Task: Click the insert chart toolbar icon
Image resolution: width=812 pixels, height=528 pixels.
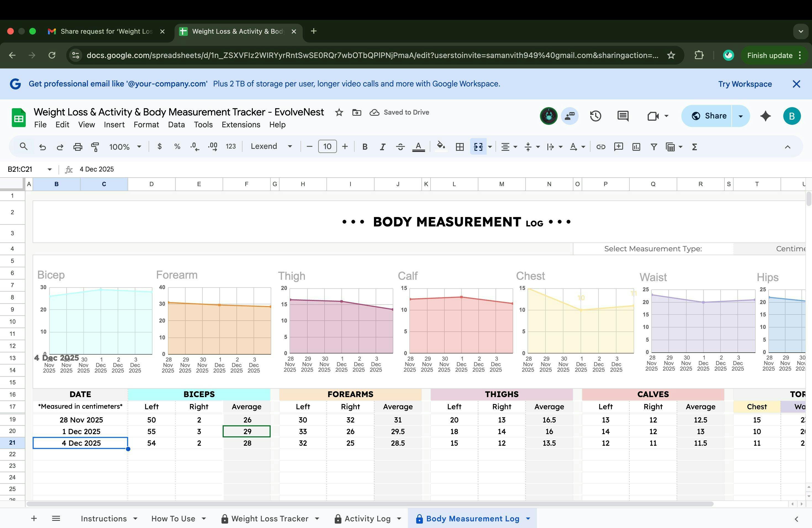Action: [636, 147]
